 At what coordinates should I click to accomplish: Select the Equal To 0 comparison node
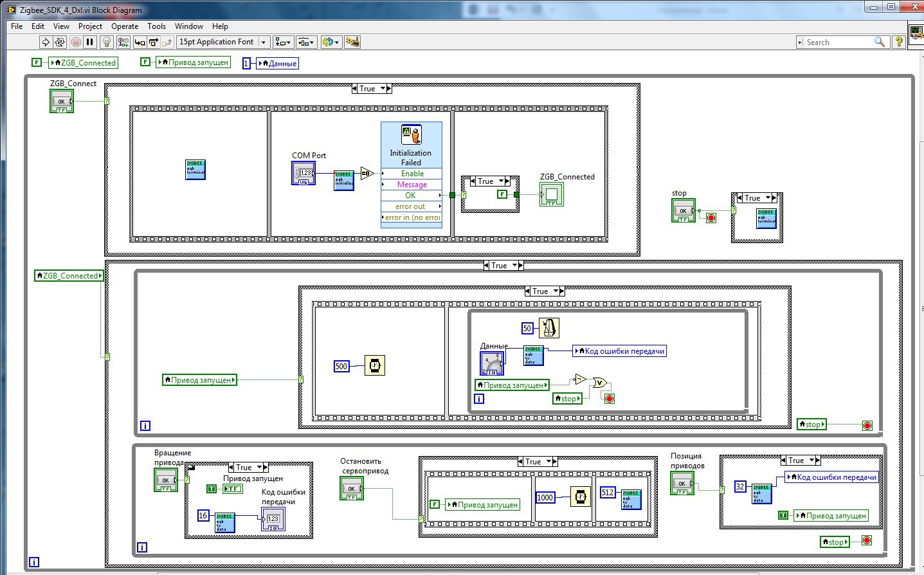[367, 173]
